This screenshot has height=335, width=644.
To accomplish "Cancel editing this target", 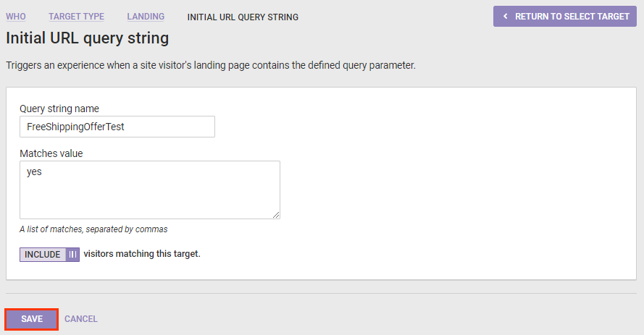I will 81,319.
